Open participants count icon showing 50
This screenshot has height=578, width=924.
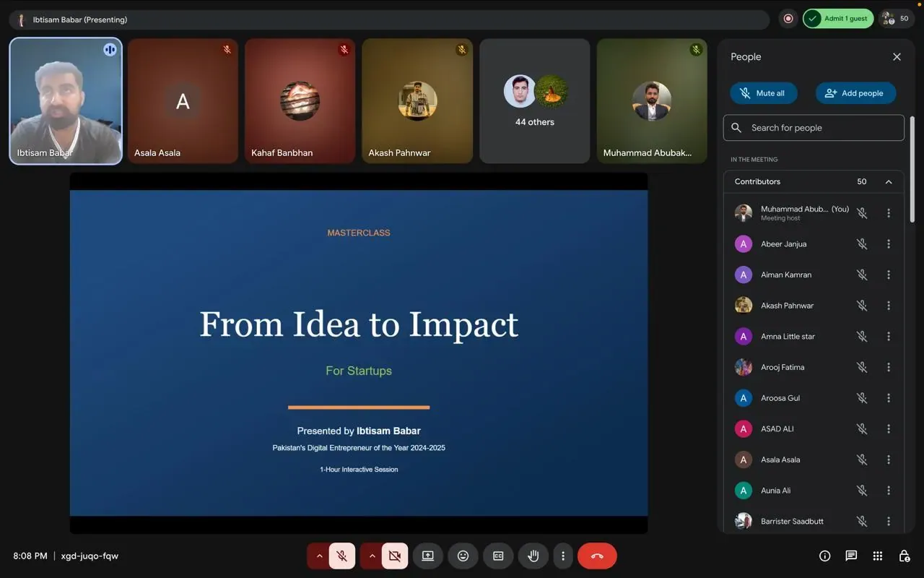click(896, 19)
